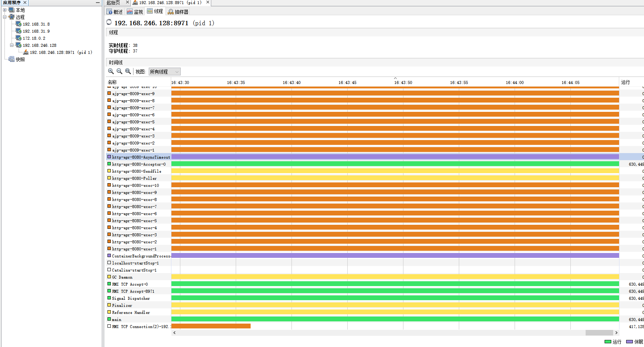This screenshot has height=347, width=644.
Task: Click the status icon of http-apr-8080-exec-5
Action: (109, 220)
